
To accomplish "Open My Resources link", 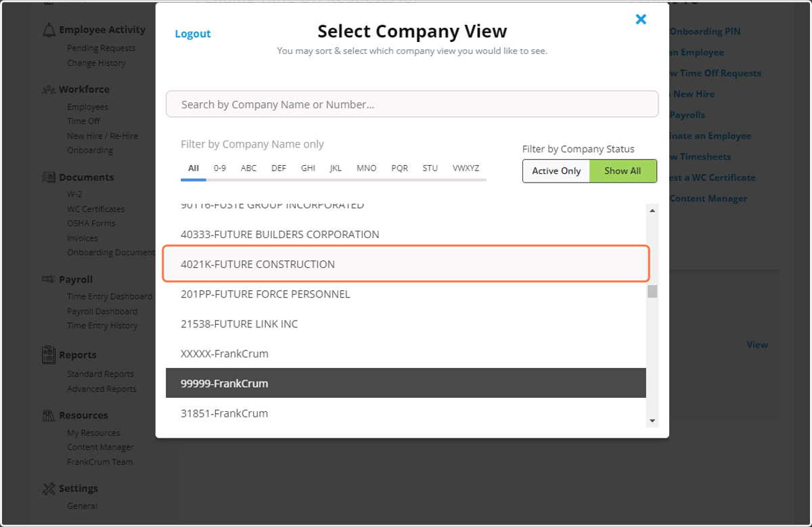I will 93,433.
